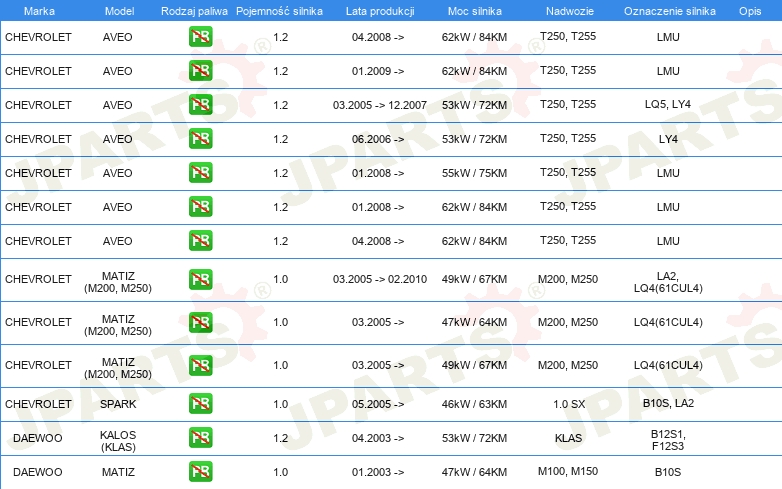Click Pojemność silnika column header
Screen dimensions: 782x489
point(279,11)
